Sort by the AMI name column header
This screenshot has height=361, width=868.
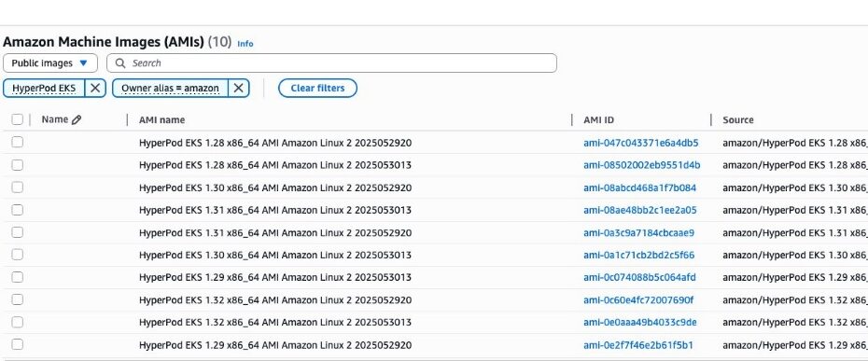162,119
